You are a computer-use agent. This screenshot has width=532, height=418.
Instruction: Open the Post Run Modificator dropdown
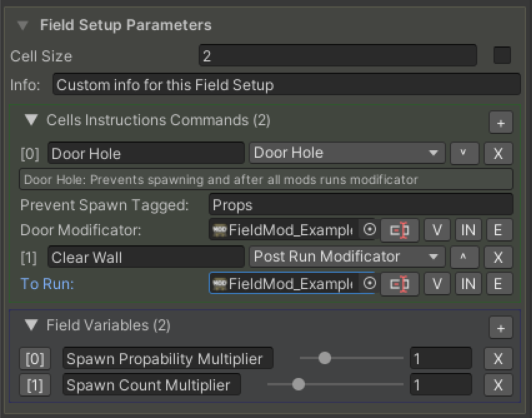347,256
